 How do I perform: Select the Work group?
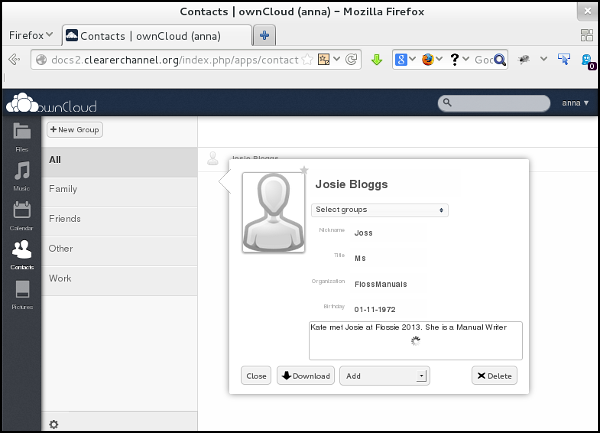60,279
